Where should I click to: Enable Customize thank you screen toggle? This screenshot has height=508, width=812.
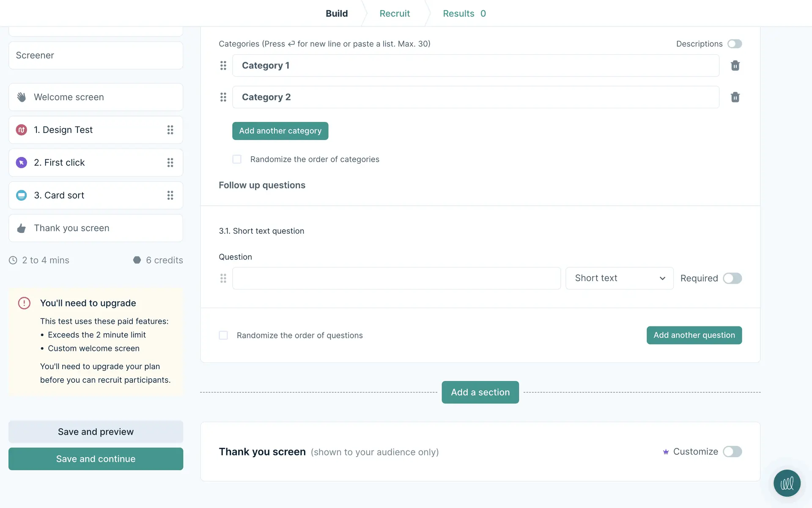(732, 452)
